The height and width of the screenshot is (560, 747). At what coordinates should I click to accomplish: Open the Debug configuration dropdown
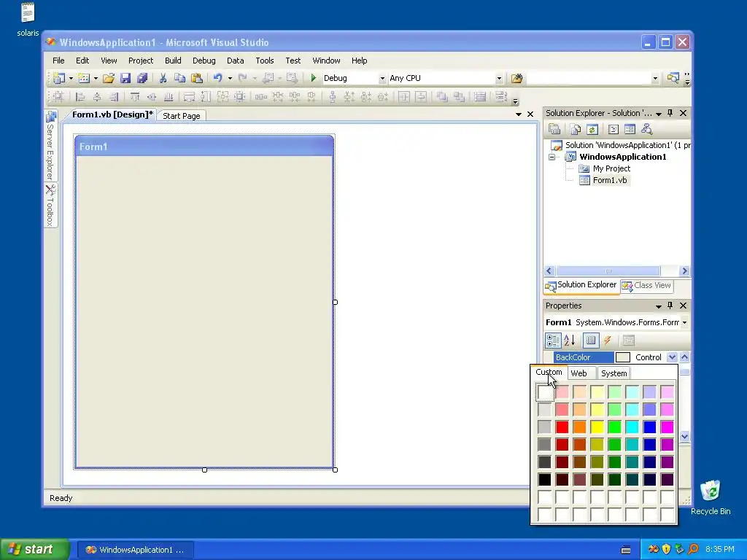(x=382, y=79)
